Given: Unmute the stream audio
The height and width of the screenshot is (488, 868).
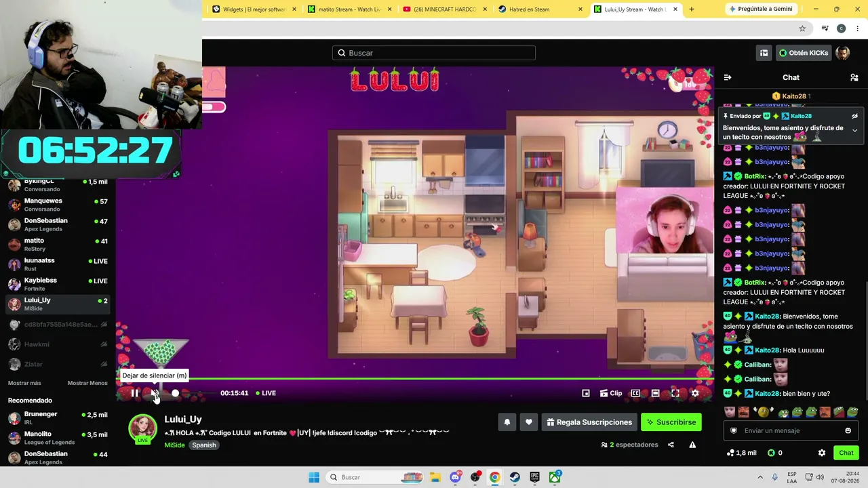Looking at the screenshot, I should coord(155,393).
